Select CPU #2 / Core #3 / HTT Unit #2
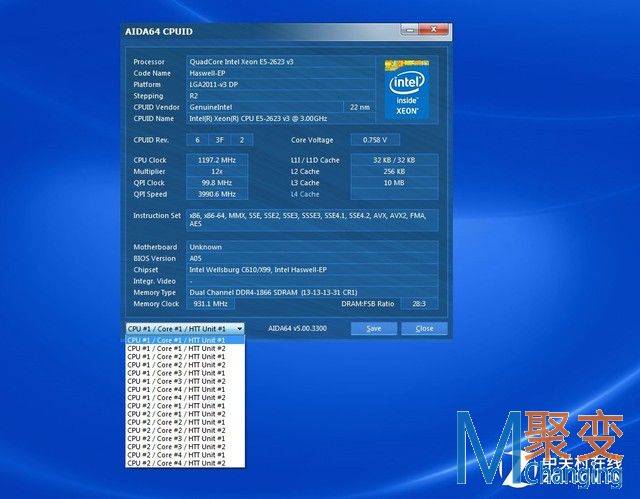This screenshot has height=499, width=640. [185, 446]
